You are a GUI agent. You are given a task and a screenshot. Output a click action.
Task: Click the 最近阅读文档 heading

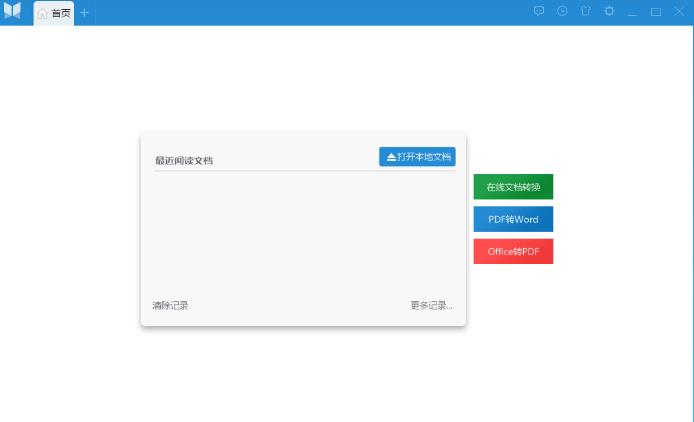tap(184, 161)
